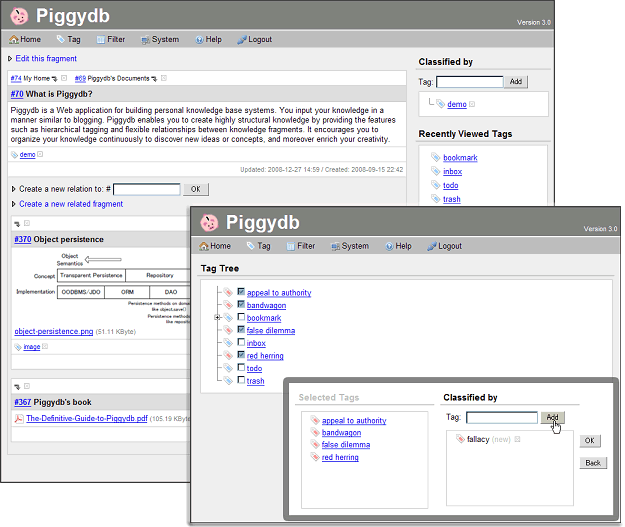Click the small box icon above Object persistence
The image size is (625, 527).
pyautogui.click(x=27, y=223)
